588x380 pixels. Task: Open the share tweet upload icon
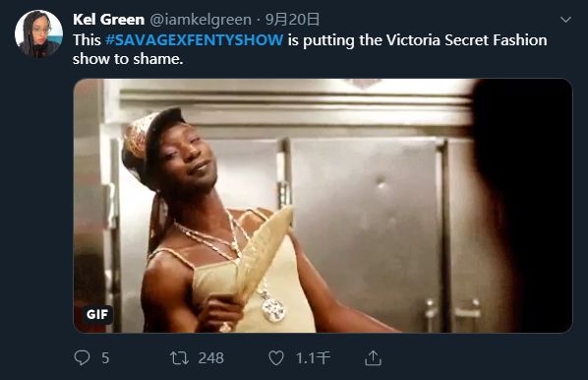click(373, 358)
